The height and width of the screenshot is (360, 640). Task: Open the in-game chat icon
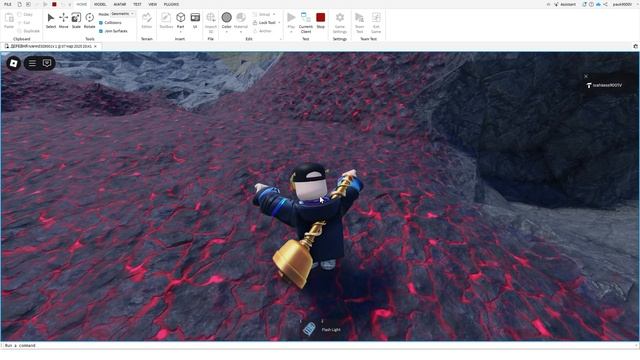[x=47, y=63]
